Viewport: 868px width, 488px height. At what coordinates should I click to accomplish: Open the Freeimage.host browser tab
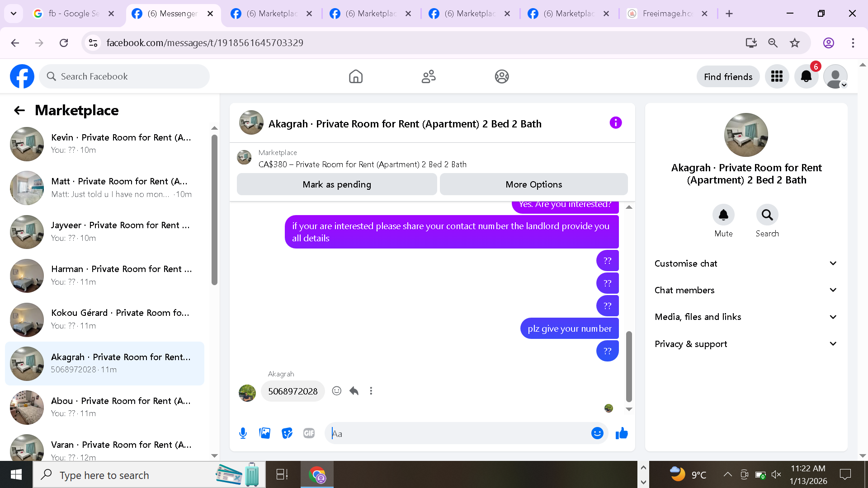(x=667, y=14)
